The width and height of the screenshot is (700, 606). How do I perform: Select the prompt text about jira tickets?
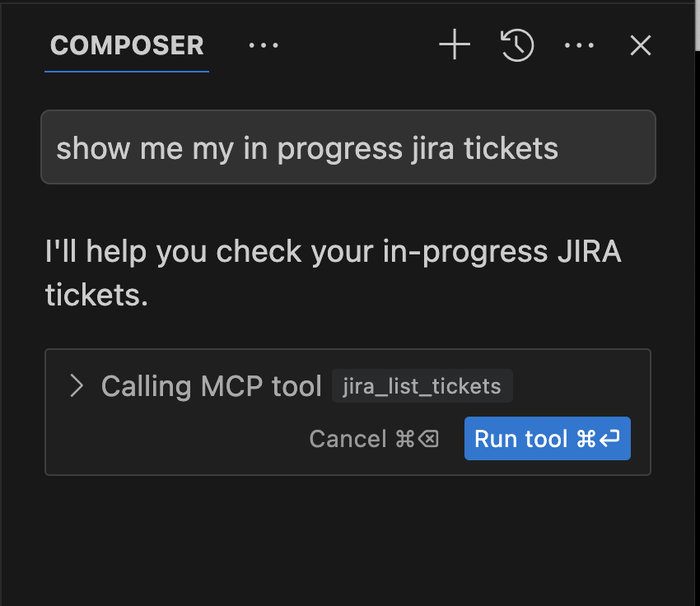[x=307, y=148]
